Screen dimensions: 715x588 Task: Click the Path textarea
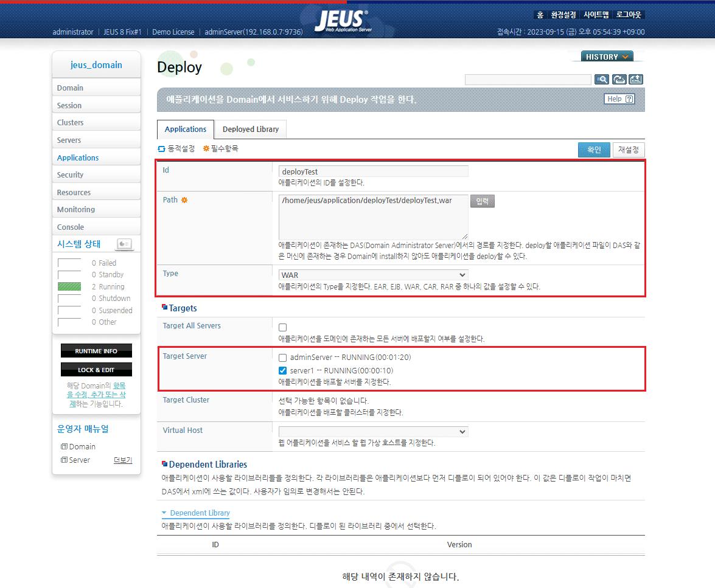tap(373, 216)
